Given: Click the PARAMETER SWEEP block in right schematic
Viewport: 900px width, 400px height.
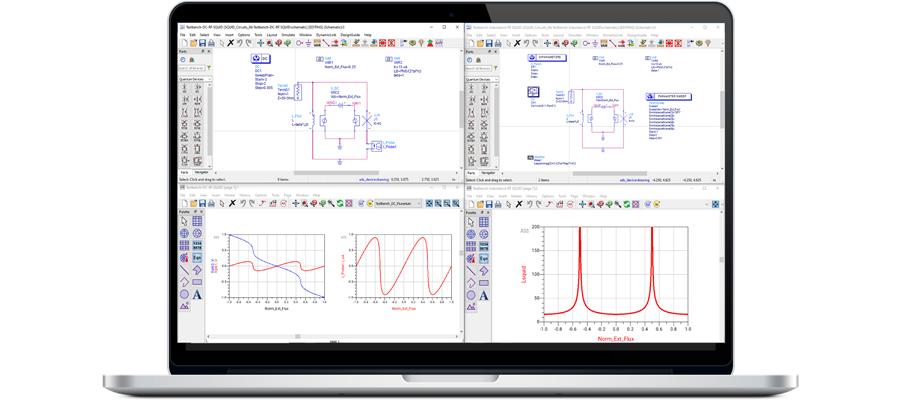Looking at the screenshot, I should pos(670,96).
